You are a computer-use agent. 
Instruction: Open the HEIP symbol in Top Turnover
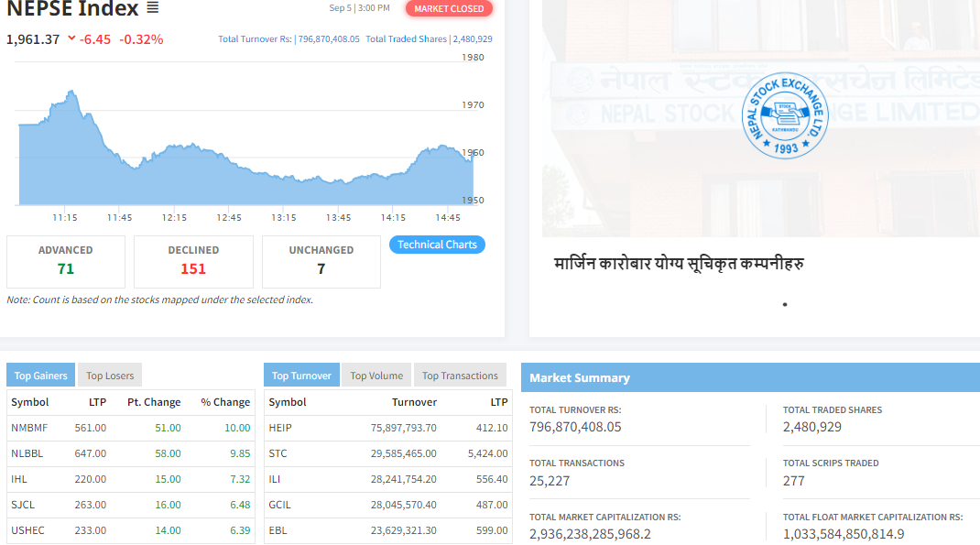(280, 428)
